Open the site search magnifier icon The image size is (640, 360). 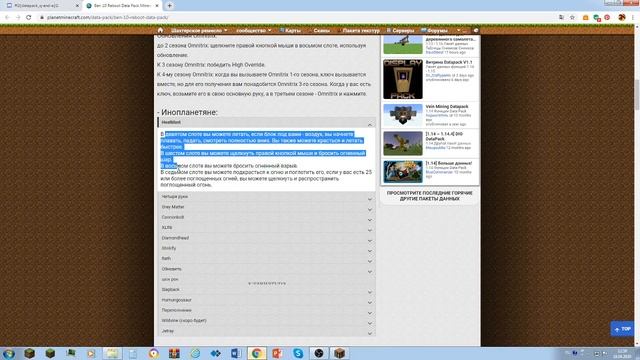476,30
